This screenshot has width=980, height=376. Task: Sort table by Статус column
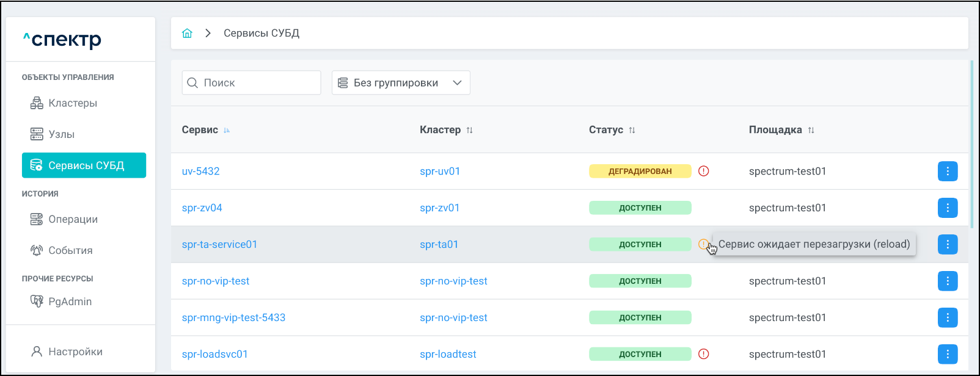(x=632, y=130)
